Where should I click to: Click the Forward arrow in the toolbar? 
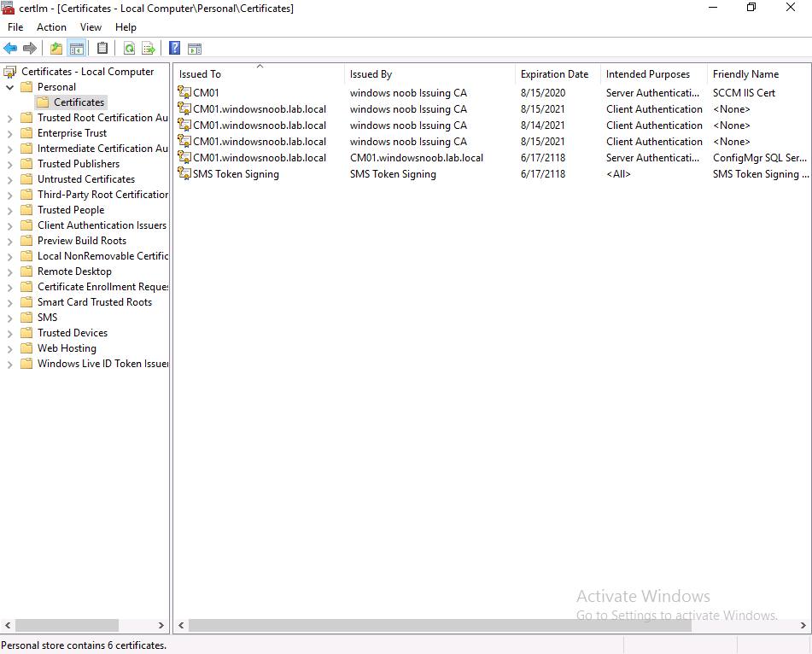(x=30, y=49)
